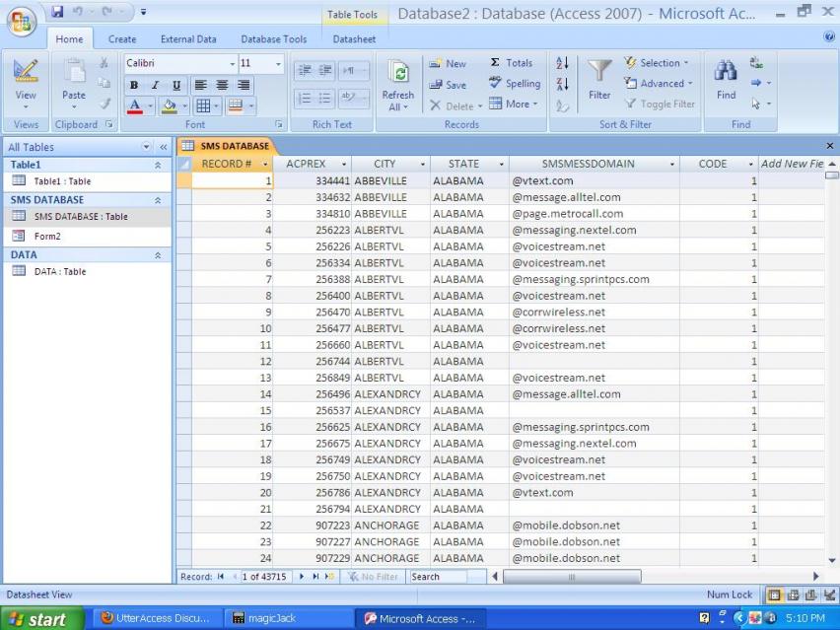The image size is (840, 630).
Task: Open Datasheet tab
Action: click(x=354, y=39)
